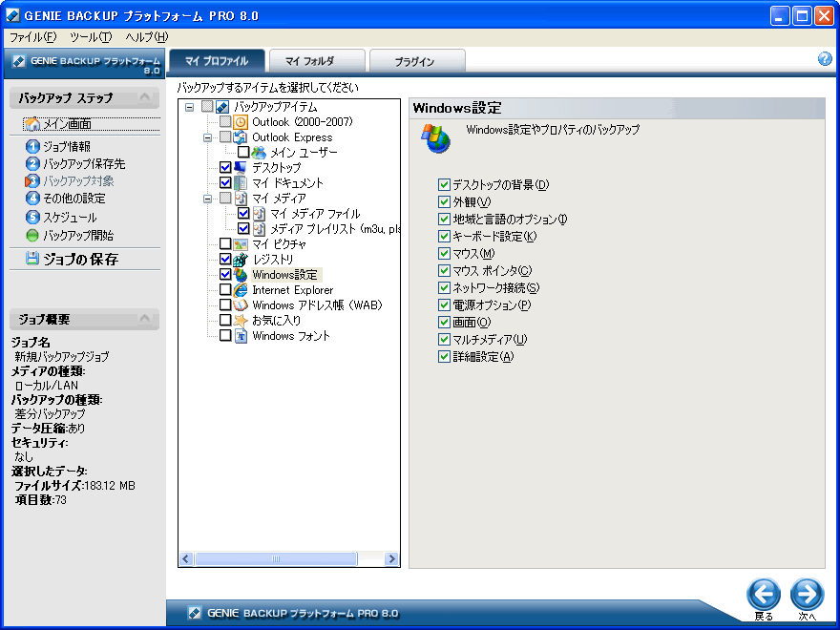The height and width of the screenshot is (630, 840).
Task: Click the Windows アドレス帳 book icon
Action: click(241, 305)
